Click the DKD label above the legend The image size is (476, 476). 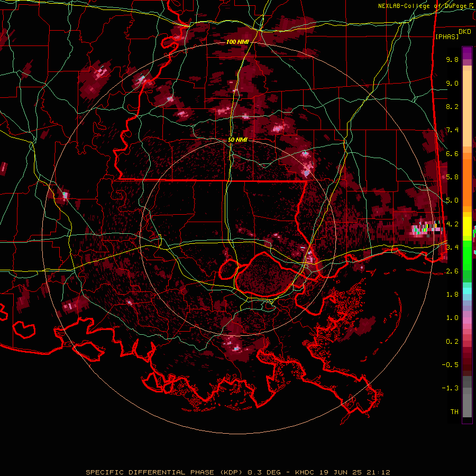tap(465, 32)
